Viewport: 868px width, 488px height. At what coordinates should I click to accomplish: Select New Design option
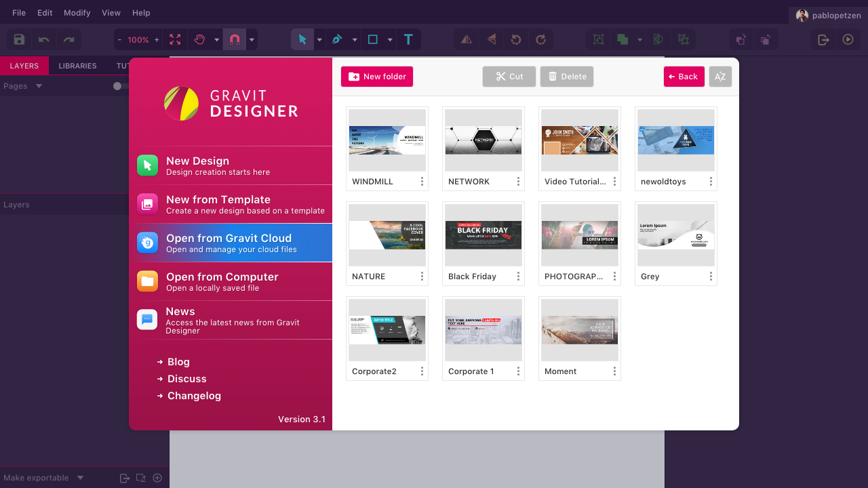[231, 165]
